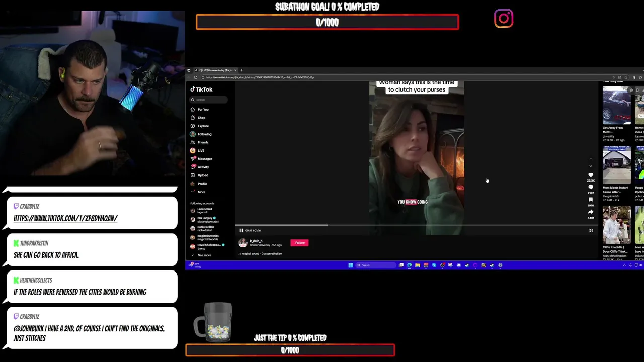Open the Activity notifications icon
Screen dimensions: 644x362
point(193,167)
